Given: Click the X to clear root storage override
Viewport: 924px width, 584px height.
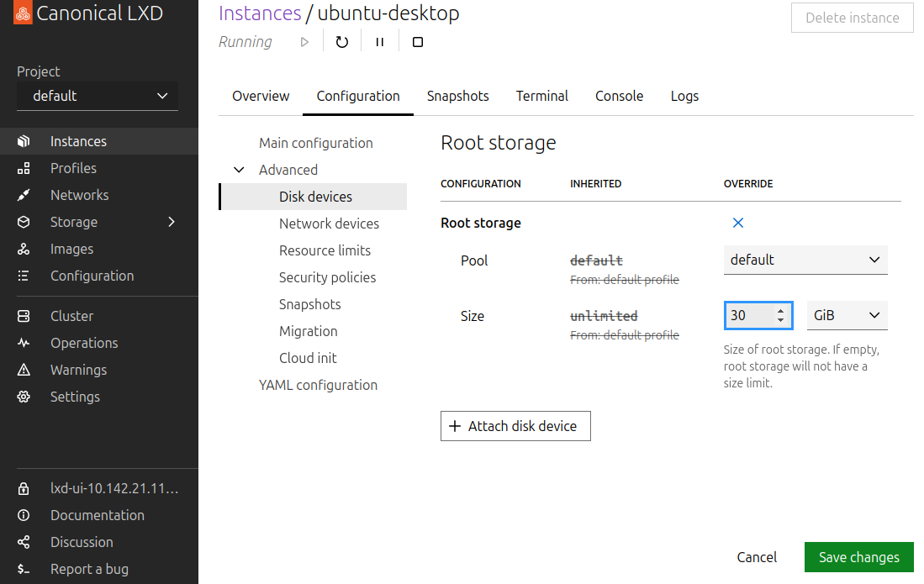Looking at the screenshot, I should point(738,223).
